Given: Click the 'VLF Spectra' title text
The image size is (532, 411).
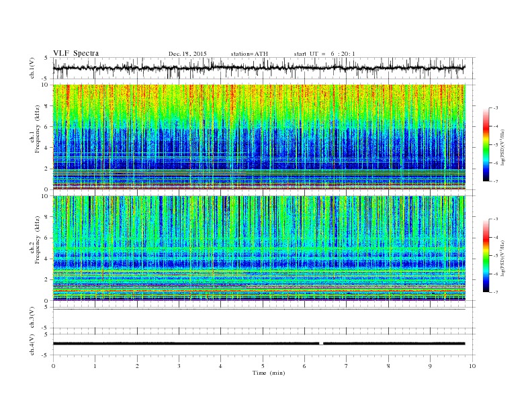Looking at the screenshot, I should pos(76,53).
